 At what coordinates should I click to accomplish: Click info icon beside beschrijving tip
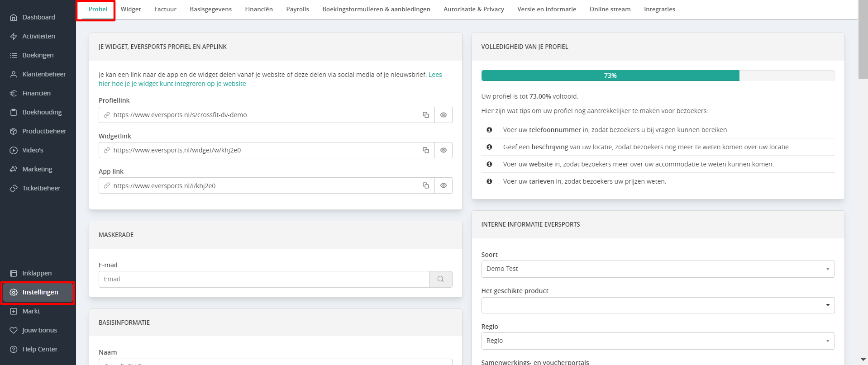(489, 147)
